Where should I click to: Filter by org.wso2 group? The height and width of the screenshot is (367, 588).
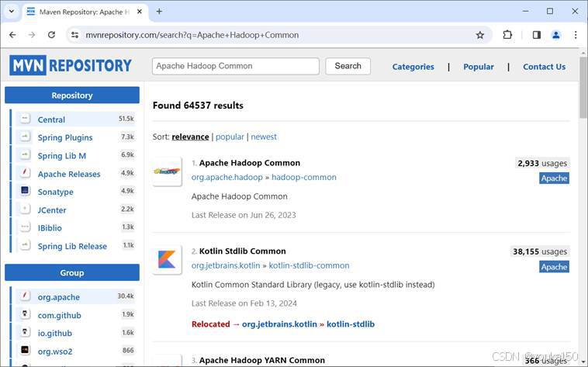(55, 351)
